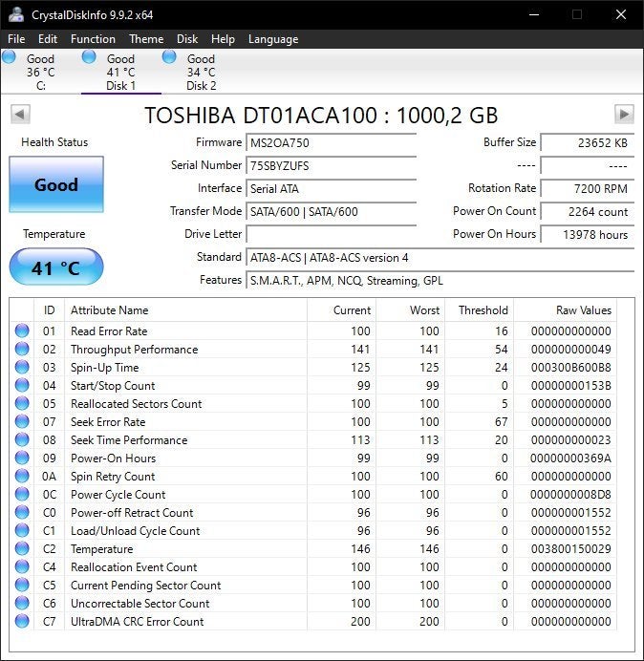Click status orb for Seek Time Performance
The image size is (644, 661).
point(22,439)
